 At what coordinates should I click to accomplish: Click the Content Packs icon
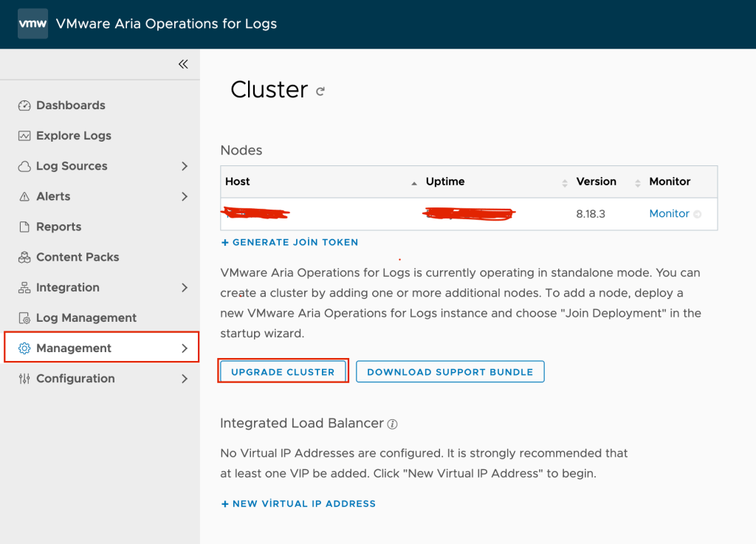click(24, 257)
